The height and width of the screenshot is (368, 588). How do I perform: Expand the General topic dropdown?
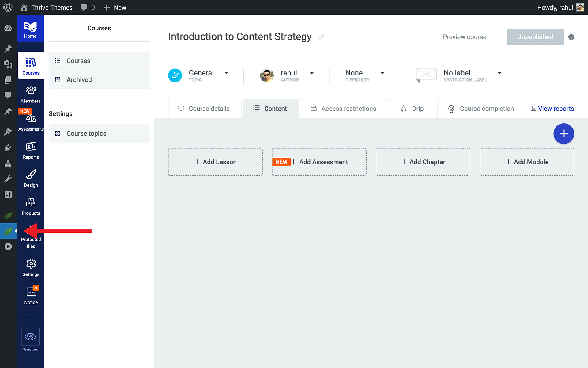(227, 73)
